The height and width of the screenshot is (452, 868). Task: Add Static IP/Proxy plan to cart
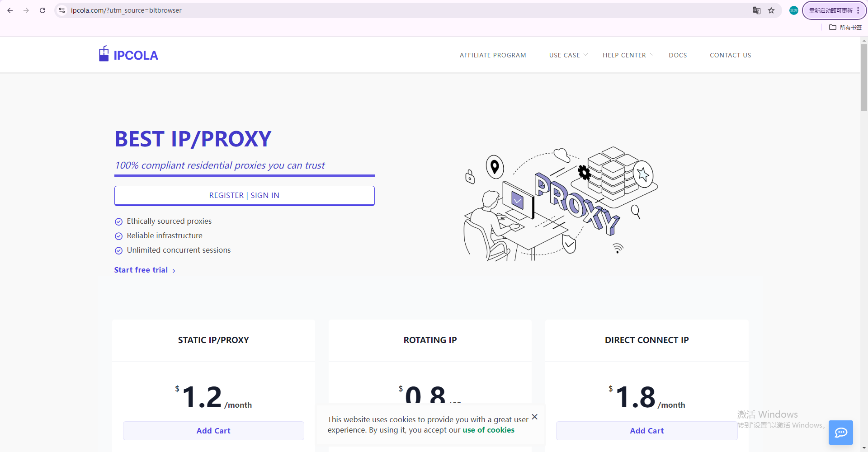213,431
